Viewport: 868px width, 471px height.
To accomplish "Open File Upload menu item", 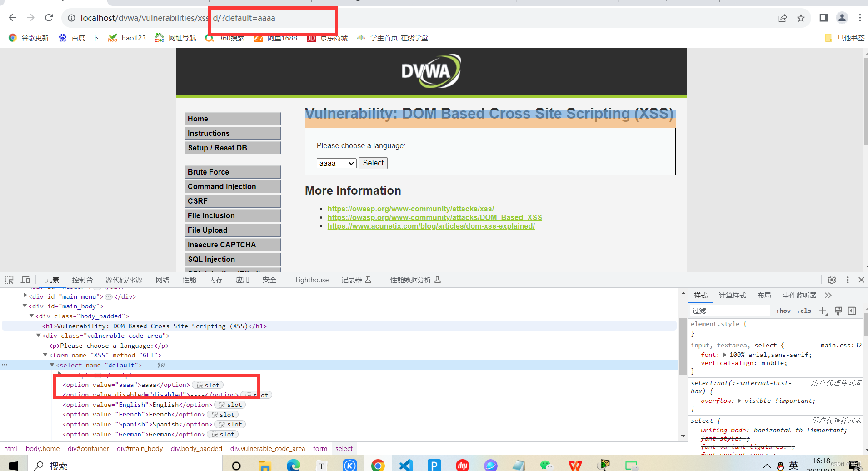I will pyautogui.click(x=233, y=230).
